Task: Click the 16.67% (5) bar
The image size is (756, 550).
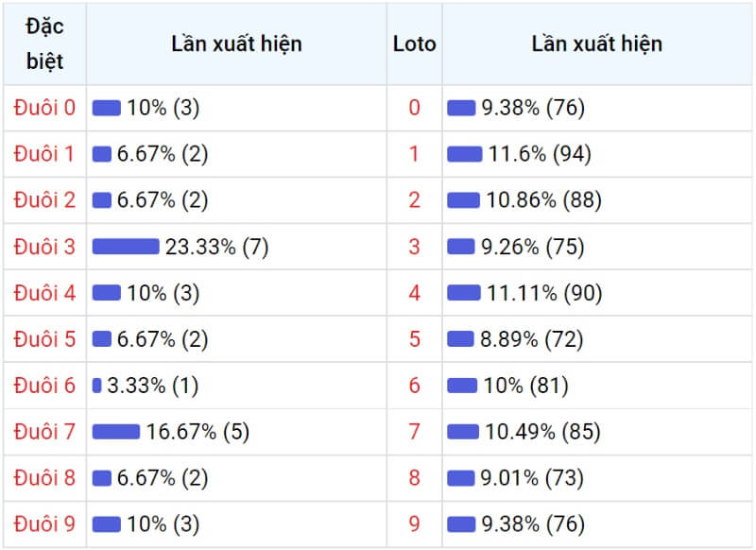Action: pos(116,432)
